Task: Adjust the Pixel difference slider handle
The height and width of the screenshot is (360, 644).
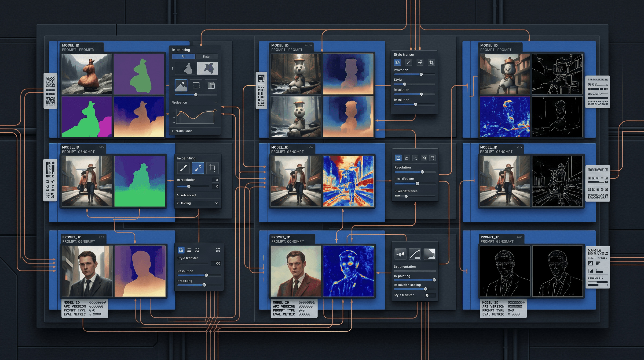Action: click(x=406, y=196)
